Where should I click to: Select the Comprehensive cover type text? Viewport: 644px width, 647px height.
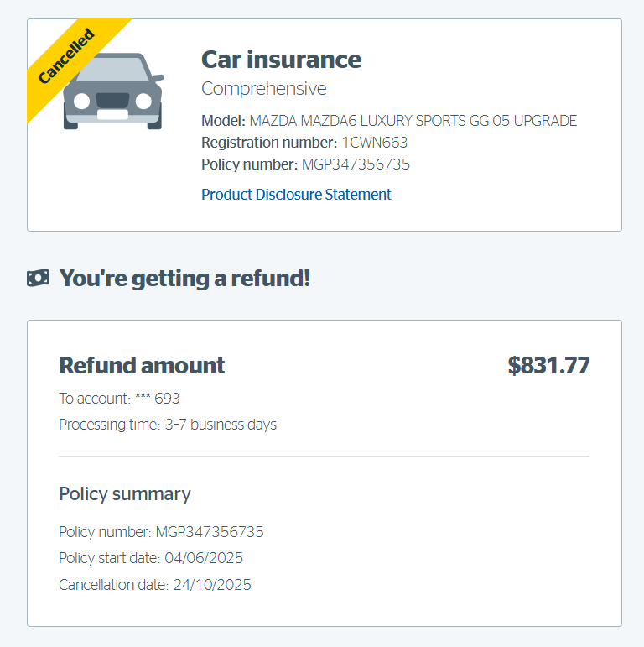[x=264, y=89]
